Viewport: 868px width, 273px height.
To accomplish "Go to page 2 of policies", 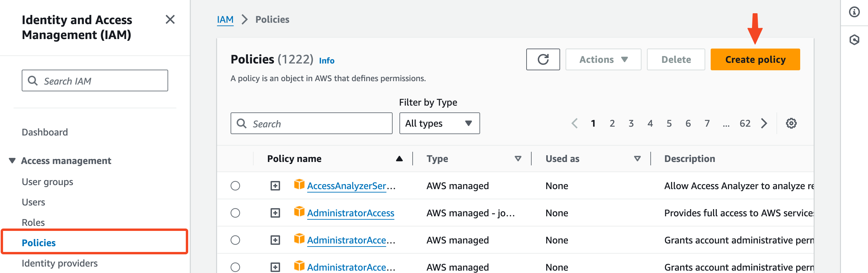I will [x=612, y=123].
